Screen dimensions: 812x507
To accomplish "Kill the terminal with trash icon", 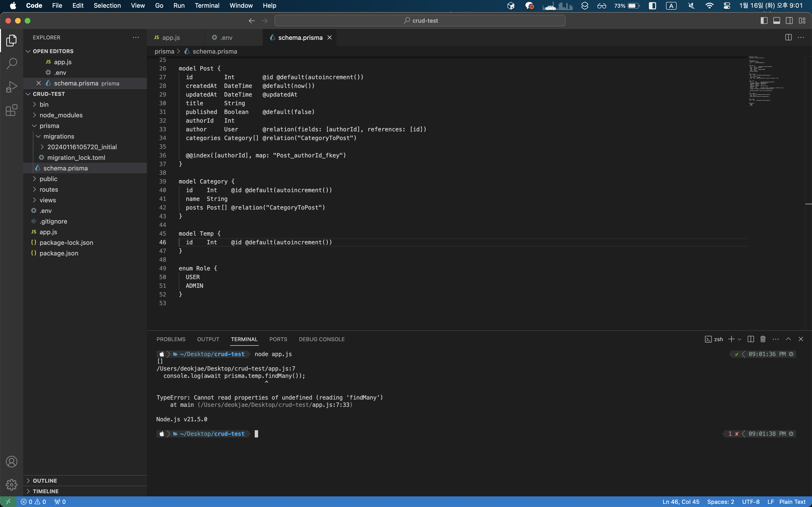I will (763, 339).
